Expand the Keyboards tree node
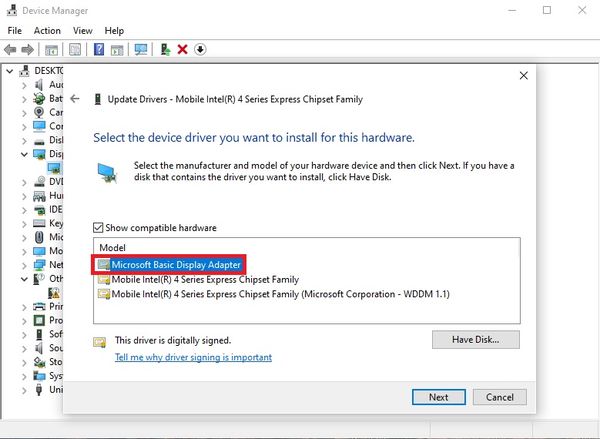The height and width of the screenshot is (439, 600). [x=24, y=224]
